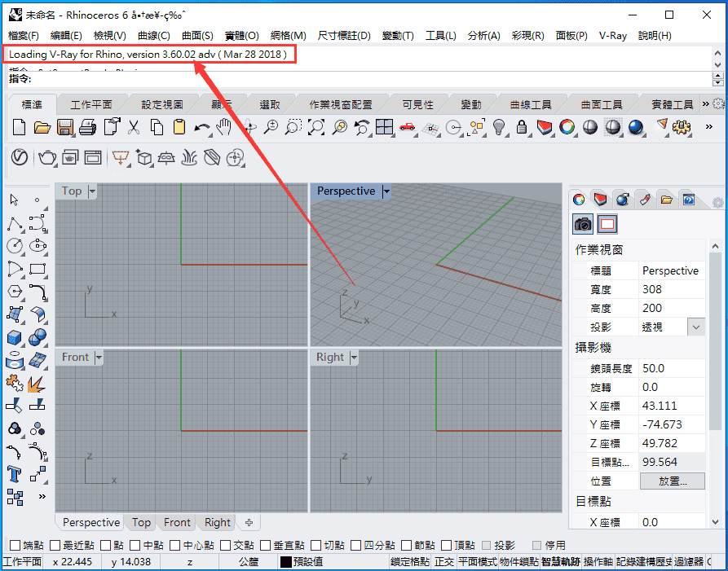Activate the Zoom dynamic magnifier tool

pos(272,128)
